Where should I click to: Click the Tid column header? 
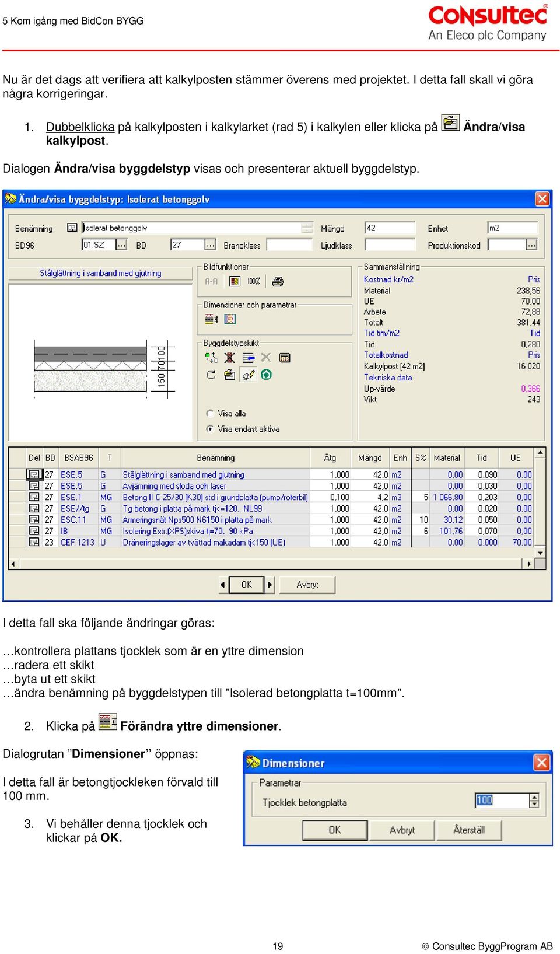(481, 458)
